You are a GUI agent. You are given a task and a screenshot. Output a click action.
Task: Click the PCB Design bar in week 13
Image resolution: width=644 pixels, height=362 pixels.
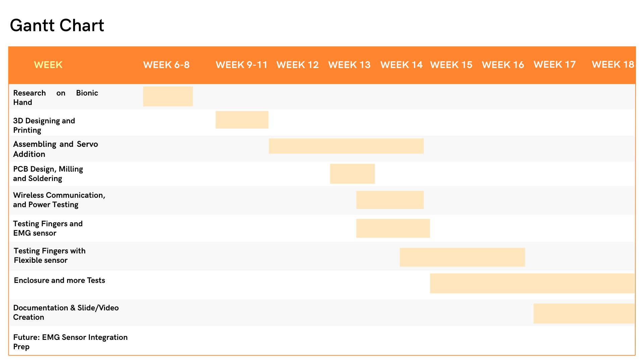tap(353, 174)
